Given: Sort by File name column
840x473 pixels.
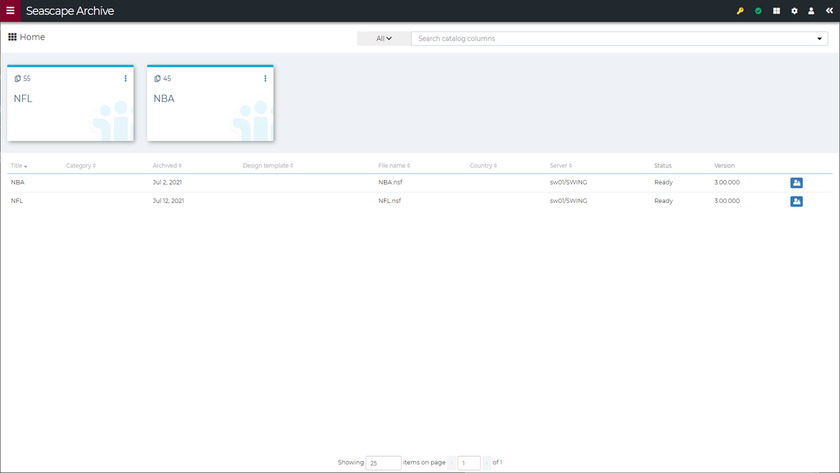Looking at the screenshot, I should click(x=394, y=166).
